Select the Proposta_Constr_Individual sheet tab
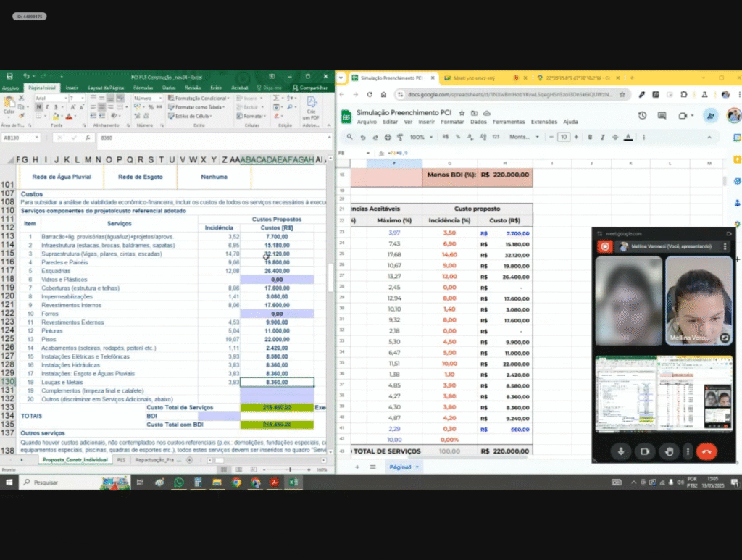The height and width of the screenshot is (560, 742). 75,460
